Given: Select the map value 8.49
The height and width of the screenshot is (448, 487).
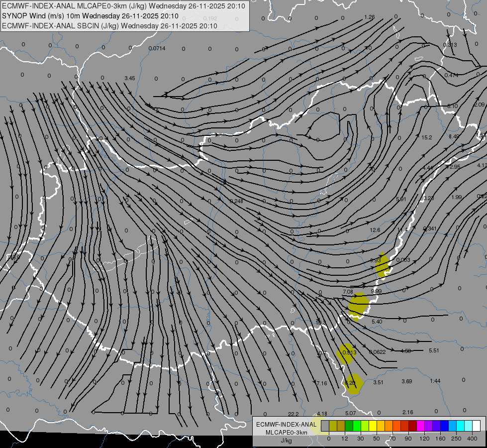Looking at the screenshot, I should [454, 136].
